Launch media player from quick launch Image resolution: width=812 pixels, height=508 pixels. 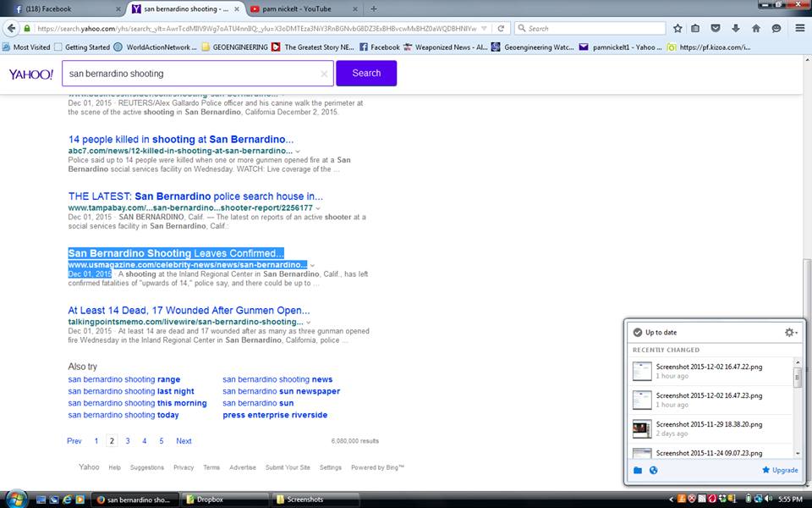[x=80, y=500]
